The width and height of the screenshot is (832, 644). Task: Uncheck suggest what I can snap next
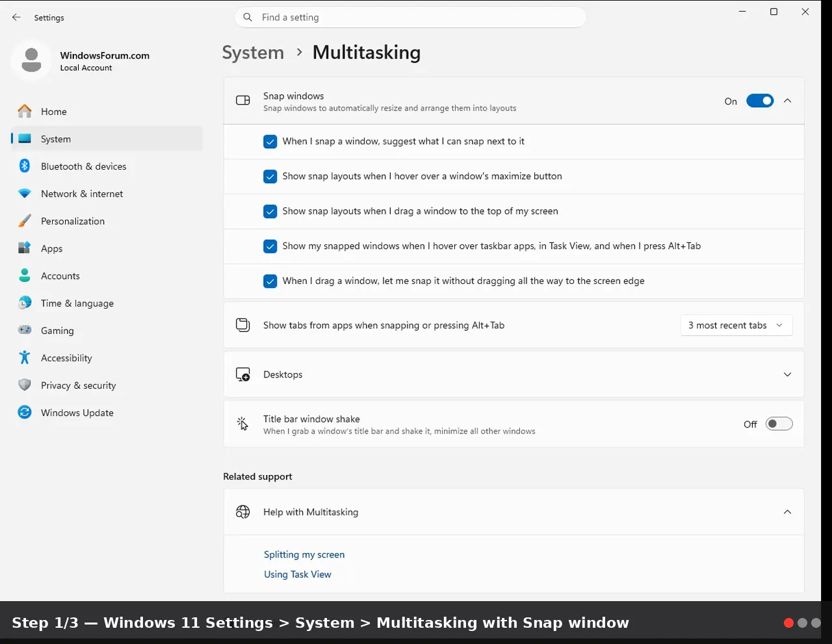(x=270, y=141)
